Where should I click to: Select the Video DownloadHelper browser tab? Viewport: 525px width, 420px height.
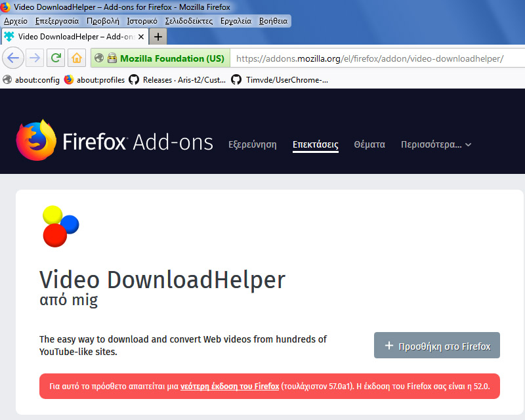[x=74, y=37]
